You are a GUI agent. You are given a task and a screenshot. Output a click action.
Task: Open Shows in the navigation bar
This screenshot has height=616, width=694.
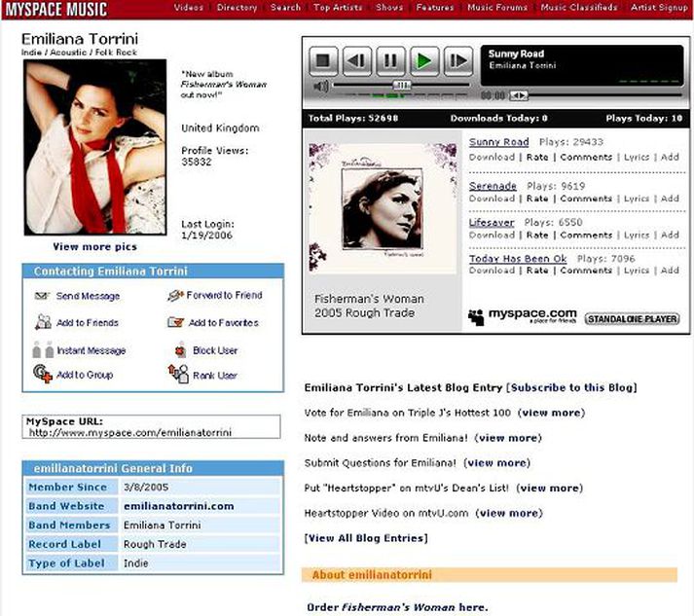click(389, 8)
